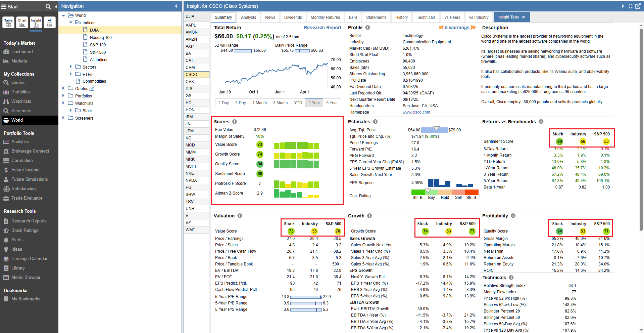The width and height of the screenshot is (644, 333).
Task: Open the Future Income tool
Action: click(25, 170)
